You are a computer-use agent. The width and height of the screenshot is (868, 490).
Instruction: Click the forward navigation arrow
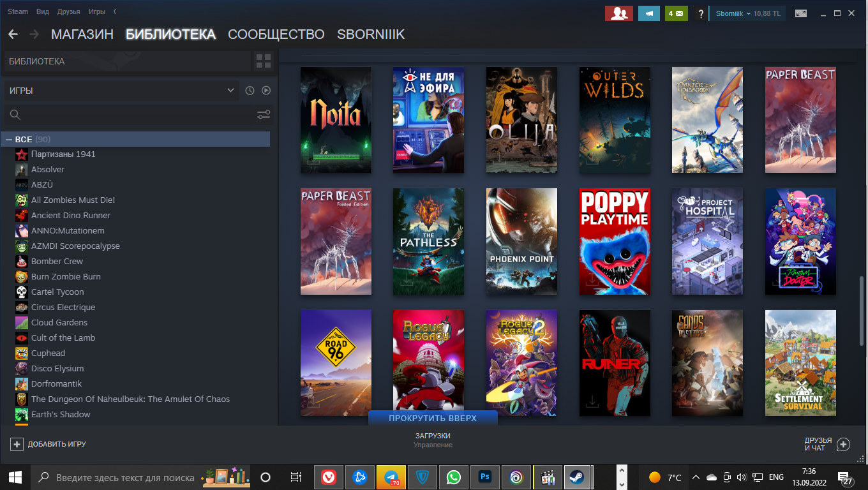(34, 34)
